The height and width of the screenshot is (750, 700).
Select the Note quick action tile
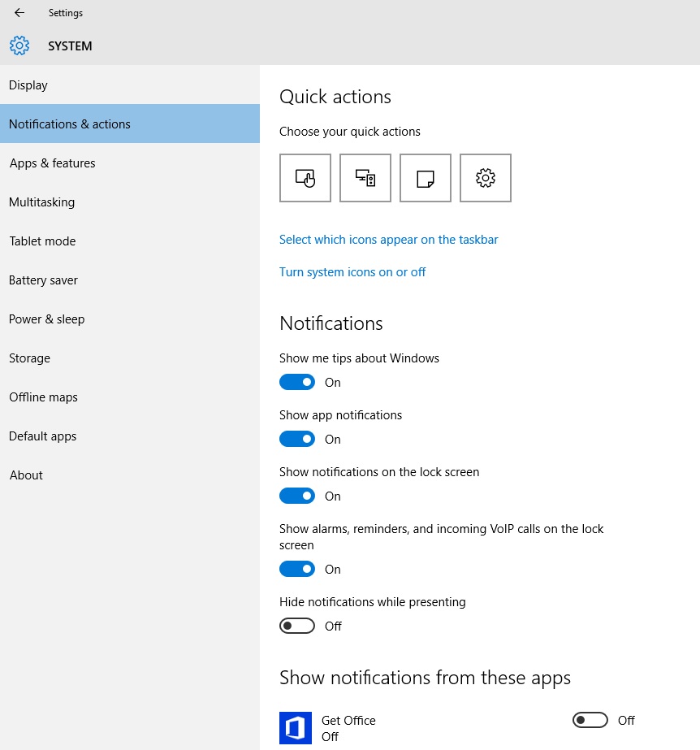point(426,178)
